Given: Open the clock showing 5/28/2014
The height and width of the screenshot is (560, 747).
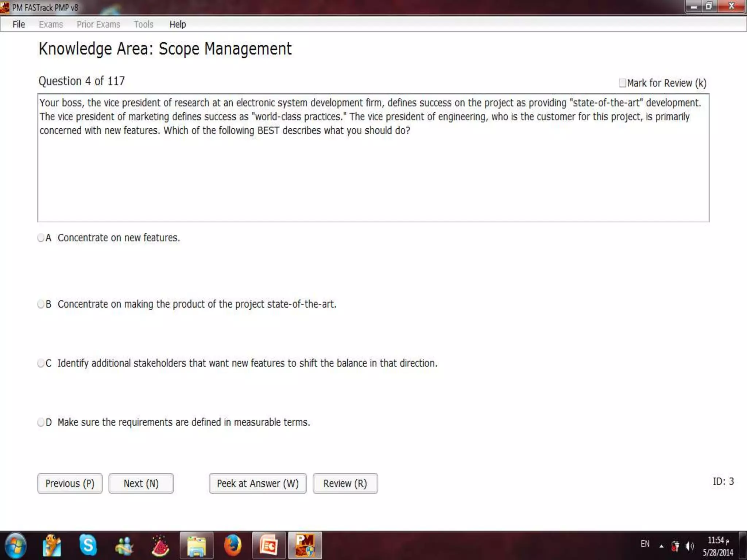Looking at the screenshot, I should (718, 546).
